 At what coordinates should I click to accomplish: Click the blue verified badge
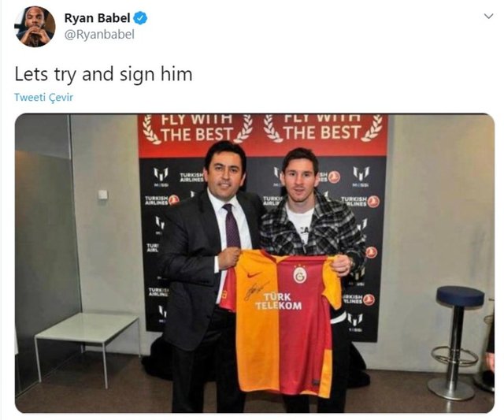tap(140, 18)
